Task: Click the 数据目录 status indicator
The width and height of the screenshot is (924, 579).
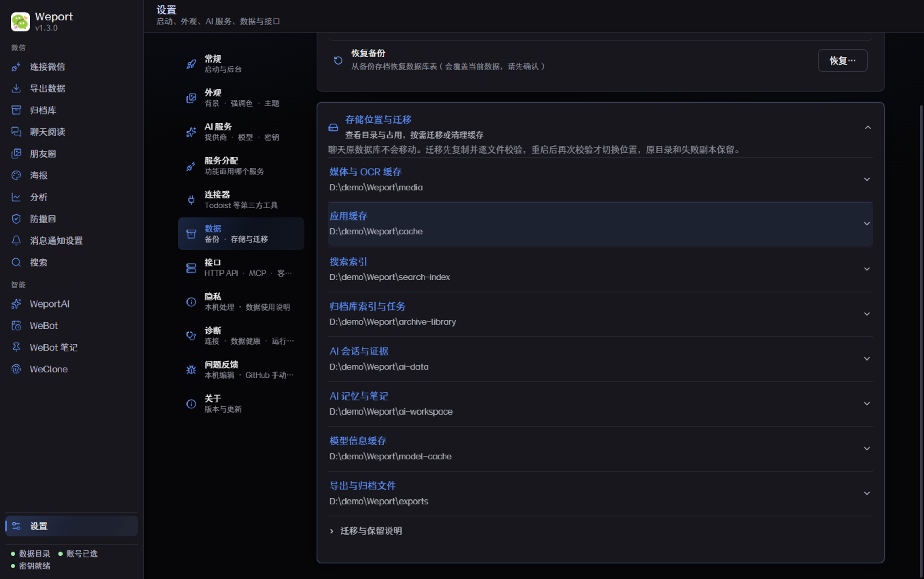Action: pyautogui.click(x=31, y=554)
